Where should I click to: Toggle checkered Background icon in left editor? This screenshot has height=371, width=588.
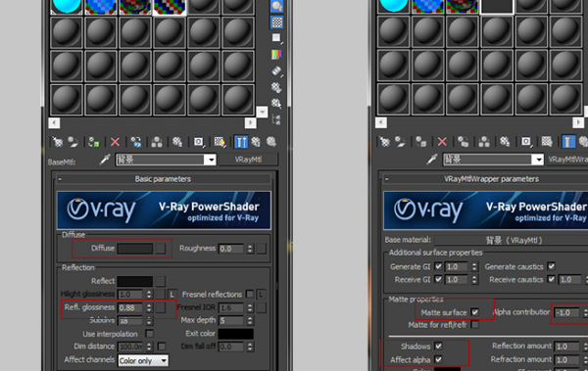[x=276, y=23]
